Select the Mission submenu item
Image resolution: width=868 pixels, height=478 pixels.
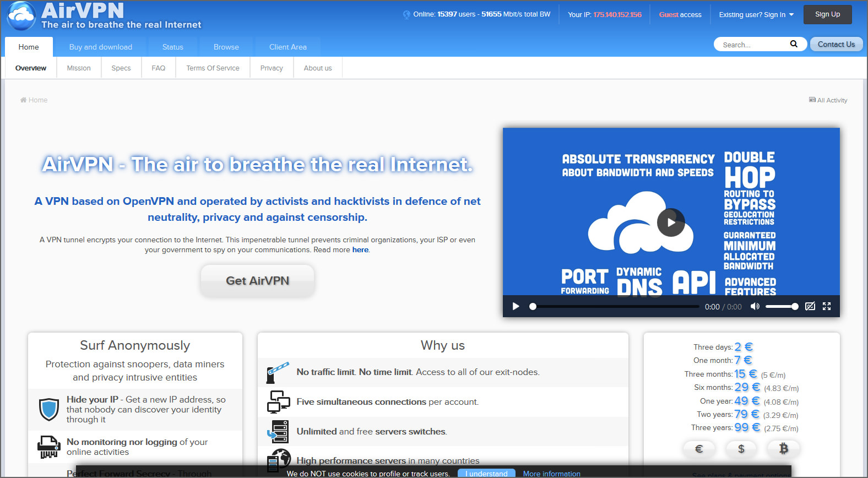click(79, 68)
